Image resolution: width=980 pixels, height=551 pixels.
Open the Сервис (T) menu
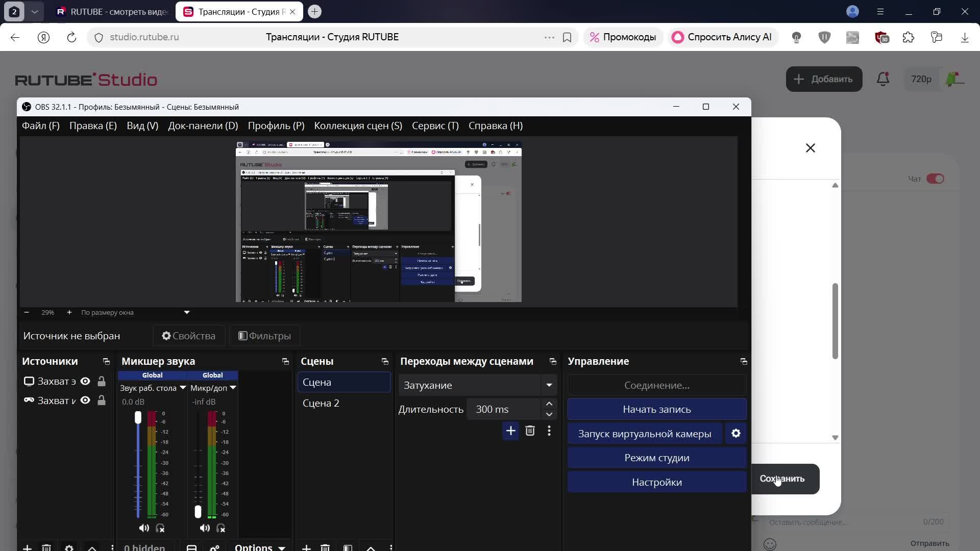point(435,126)
